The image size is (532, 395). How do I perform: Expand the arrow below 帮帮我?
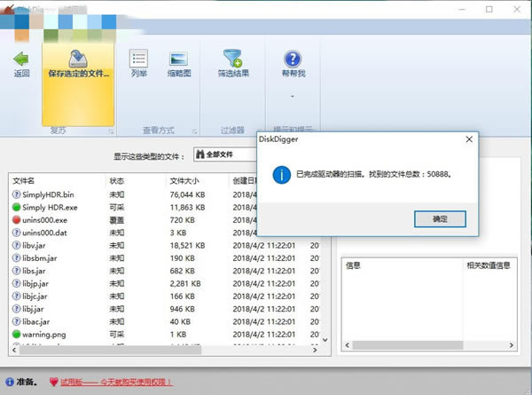click(293, 97)
